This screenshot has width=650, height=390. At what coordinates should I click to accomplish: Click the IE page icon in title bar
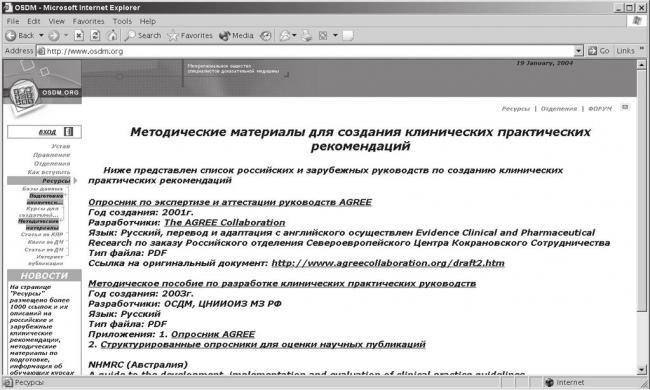[x=7, y=7]
